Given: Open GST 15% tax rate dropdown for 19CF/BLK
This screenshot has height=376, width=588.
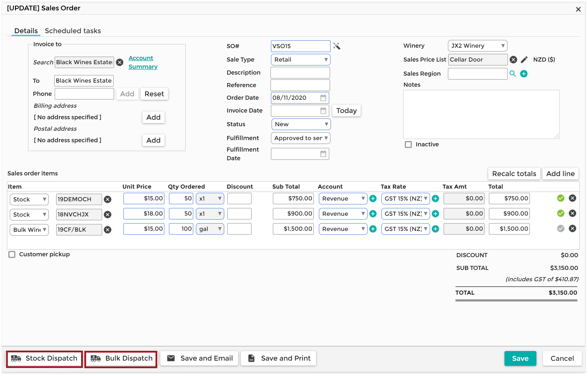Looking at the screenshot, I should [405, 229].
